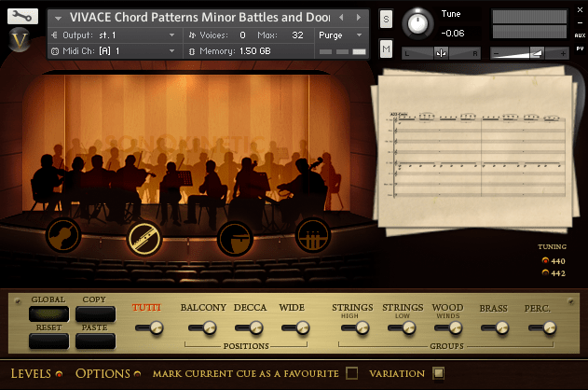This screenshot has width=588, height=390.
Task: Click the Vivace V logo badge
Action: [x=20, y=39]
